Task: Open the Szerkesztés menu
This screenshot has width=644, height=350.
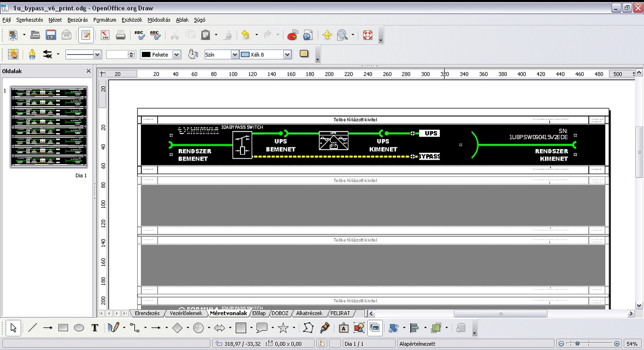Action: [30, 20]
